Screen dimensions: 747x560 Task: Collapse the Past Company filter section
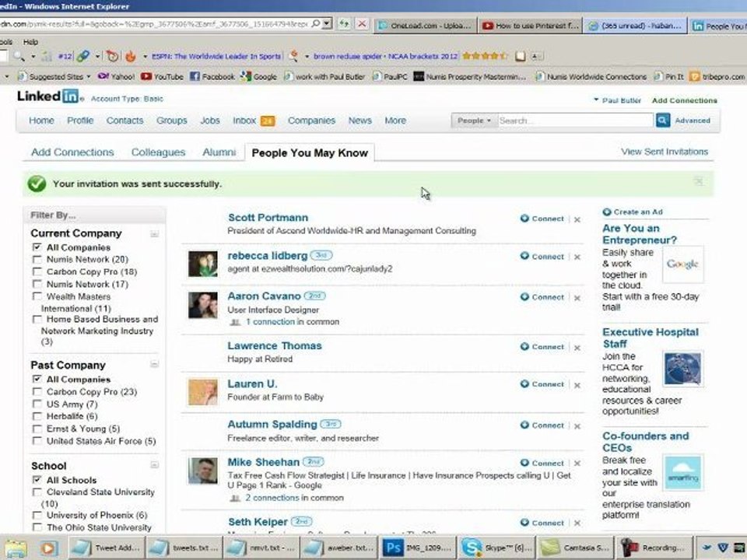(x=154, y=364)
